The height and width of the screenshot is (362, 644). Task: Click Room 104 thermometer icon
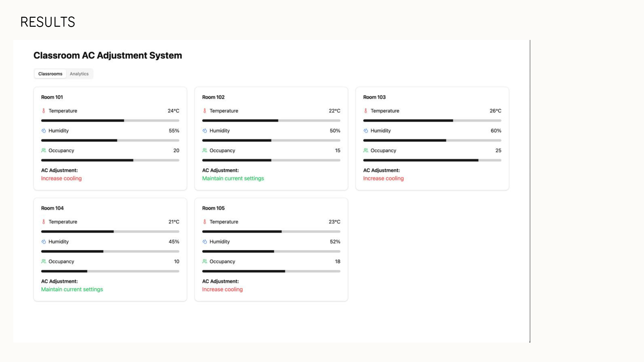click(44, 222)
